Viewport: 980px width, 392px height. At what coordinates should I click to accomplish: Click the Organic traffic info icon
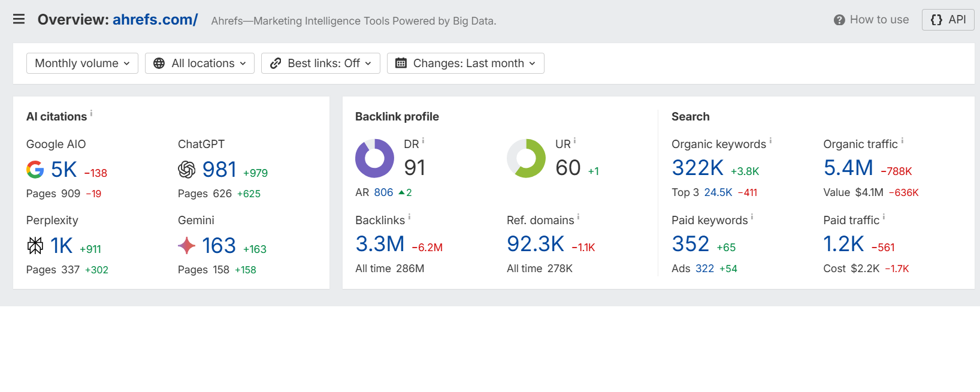click(x=902, y=141)
